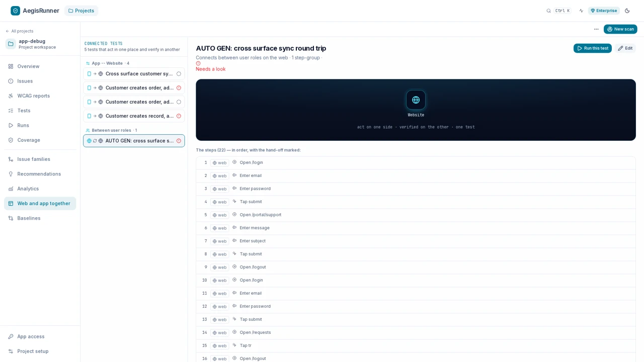Open Tests in sidebar
Viewport: 644px width, 362px height.
coord(40,111)
